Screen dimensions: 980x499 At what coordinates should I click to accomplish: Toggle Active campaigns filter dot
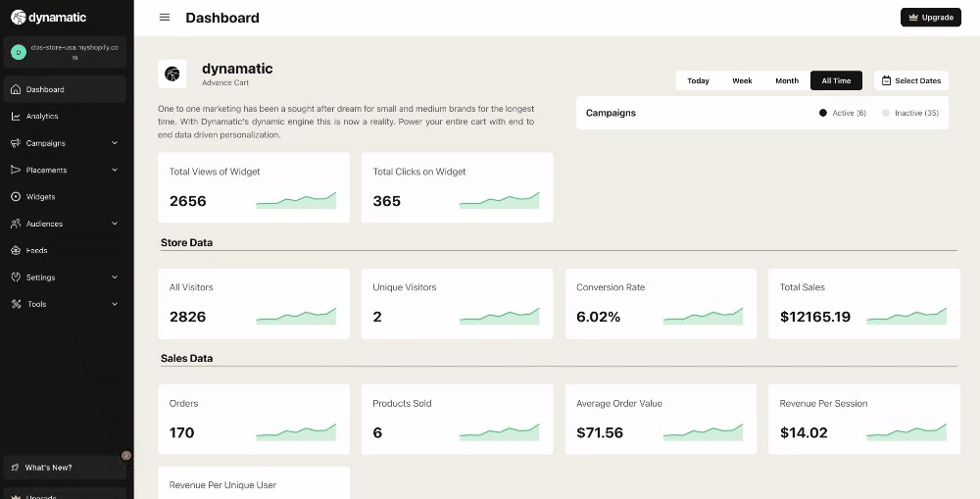click(x=823, y=113)
